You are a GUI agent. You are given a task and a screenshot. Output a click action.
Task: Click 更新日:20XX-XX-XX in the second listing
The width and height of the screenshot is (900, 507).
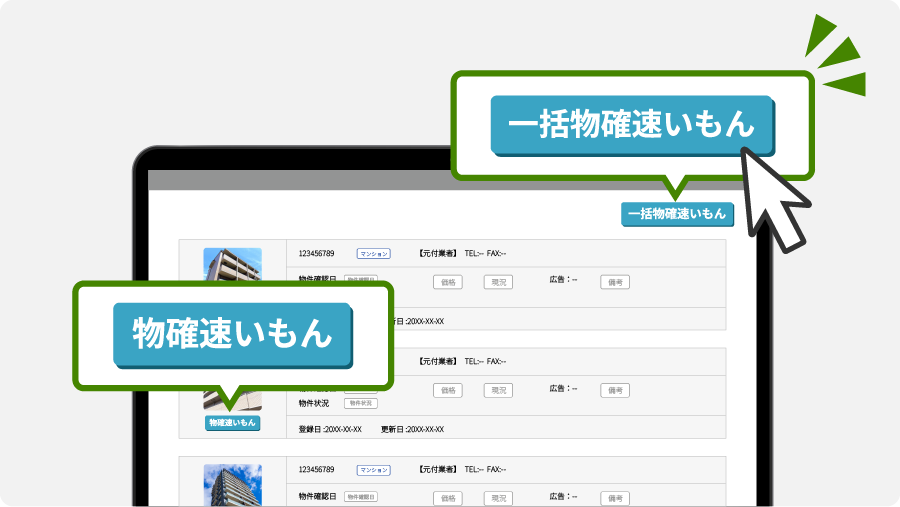pyautogui.click(x=412, y=429)
